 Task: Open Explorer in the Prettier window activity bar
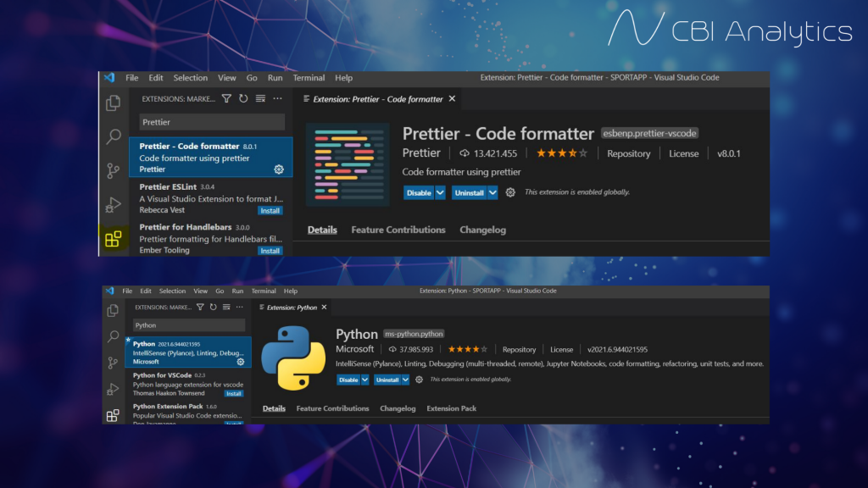coord(113,103)
